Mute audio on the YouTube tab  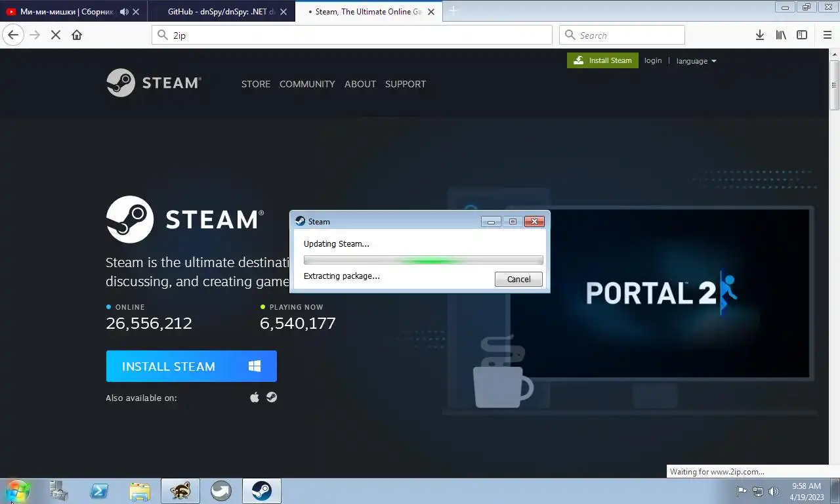pos(124,12)
